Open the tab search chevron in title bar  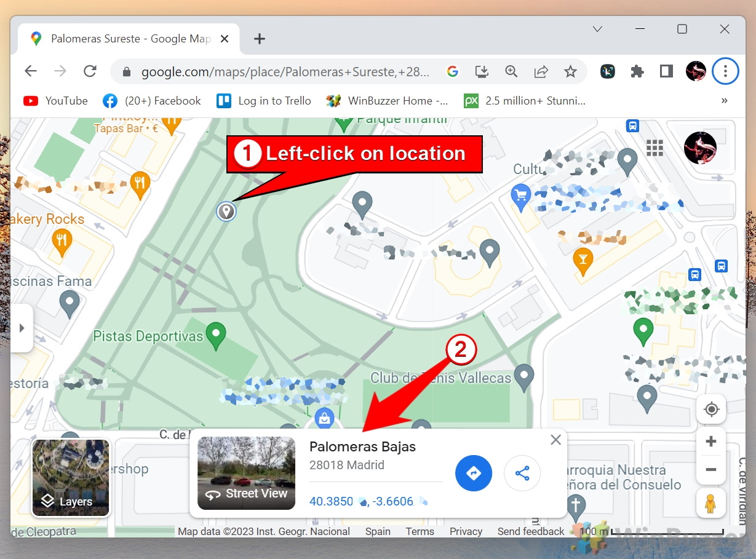[597, 29]
